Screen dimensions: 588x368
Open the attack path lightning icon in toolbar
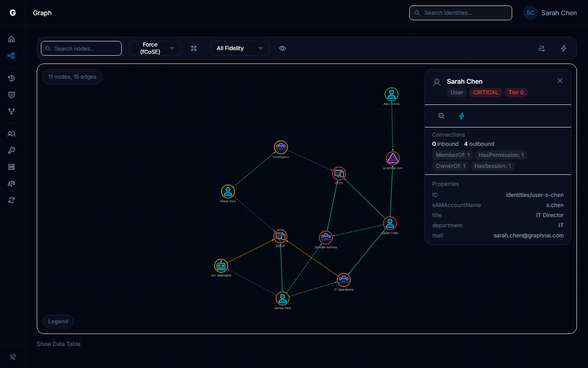tap(564, 48)
